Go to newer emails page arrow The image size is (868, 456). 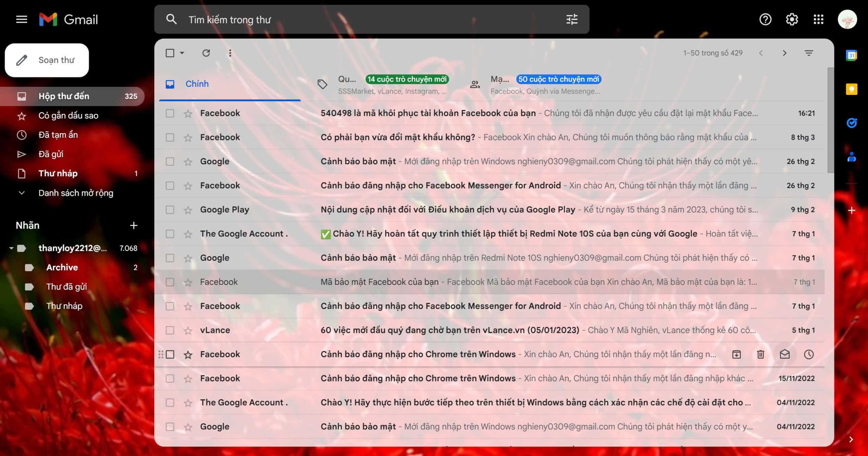[x=761, y=53]
